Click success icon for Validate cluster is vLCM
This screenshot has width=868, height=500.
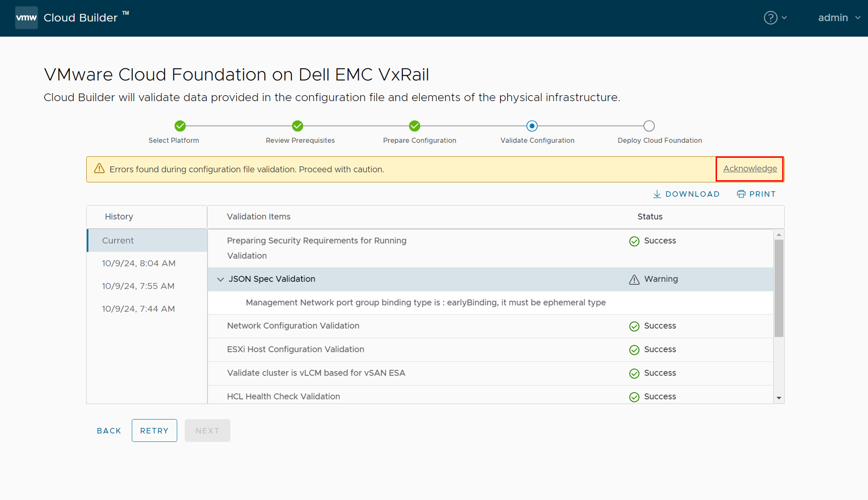click(634, 373)
